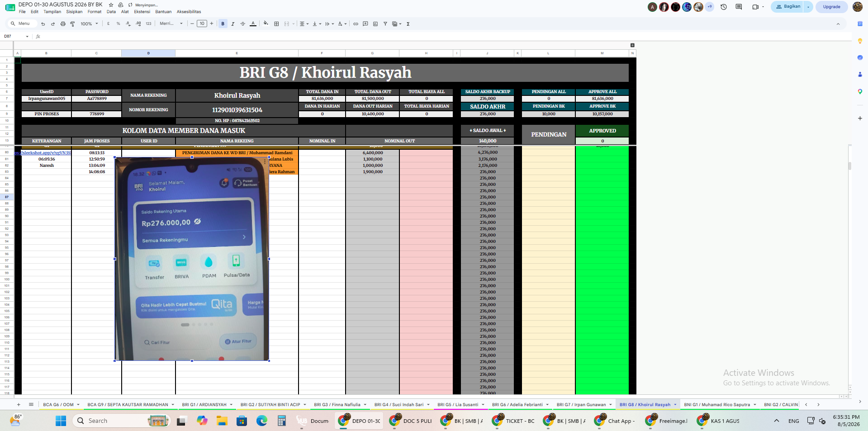The width and height of the screenshot is (868, 431).
Task: Open vertical align dropdown
Action: [317, 24]
